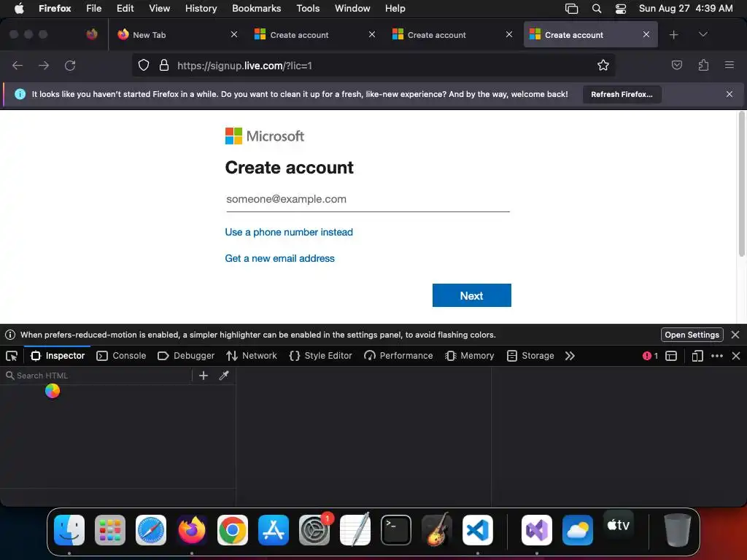The height and width of the screenshot is (560, 747).
Task: Open the Debugger panel
Action: (186, 356)
